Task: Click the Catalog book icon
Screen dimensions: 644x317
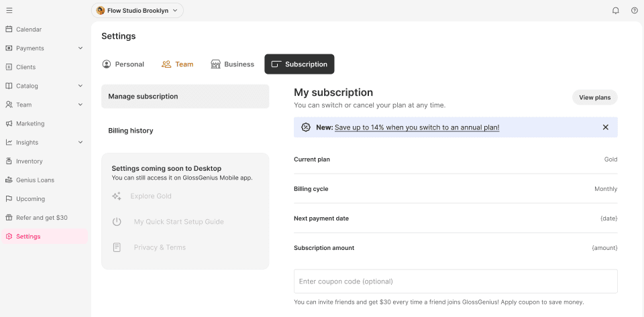Action: pyautogui.click(x=9, y=86)
